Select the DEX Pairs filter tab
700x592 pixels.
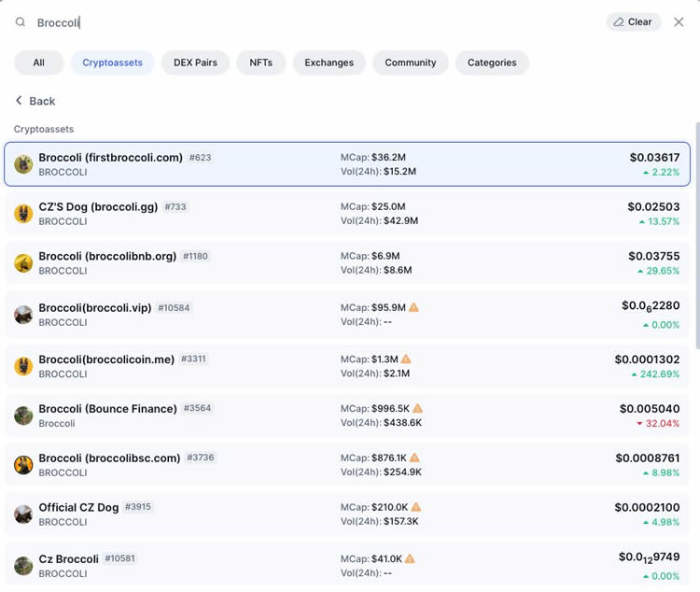(x=195, y=63)
